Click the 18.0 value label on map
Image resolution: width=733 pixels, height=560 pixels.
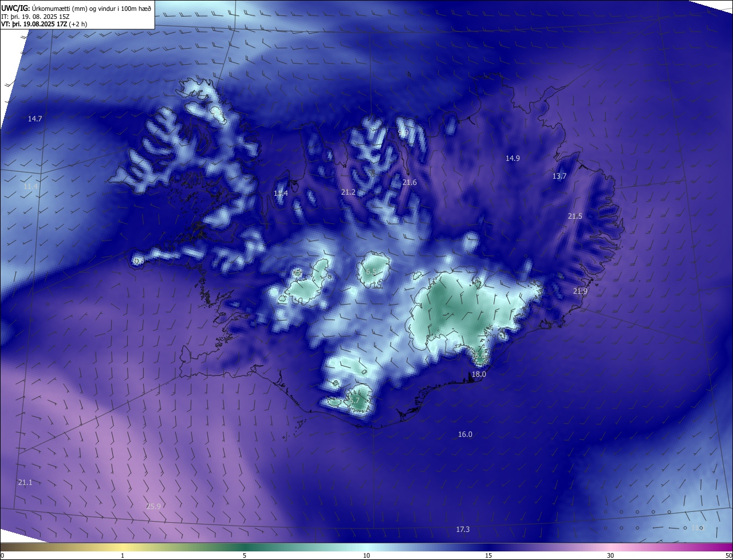(479, 374)
